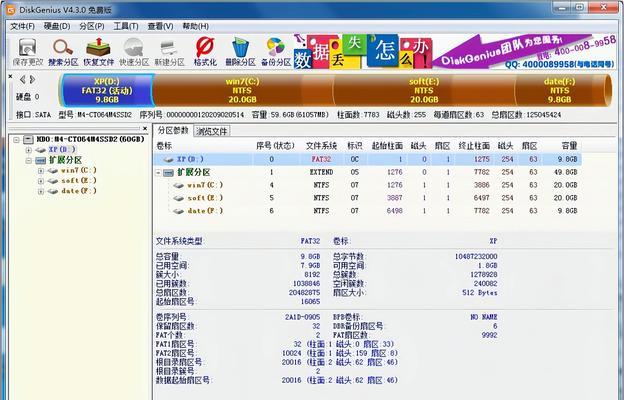Click the New Partition (新建分区) toolbar icon

point(169,48)
